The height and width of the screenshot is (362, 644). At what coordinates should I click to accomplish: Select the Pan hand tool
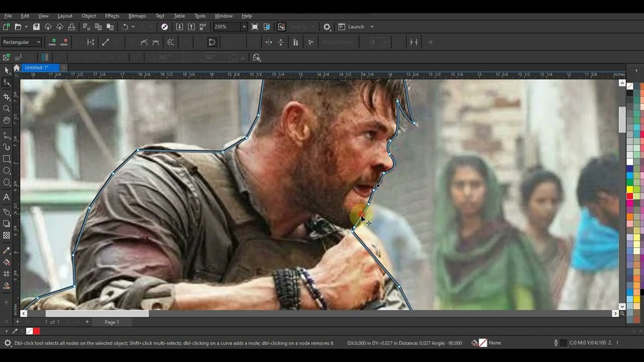point(7,120)
